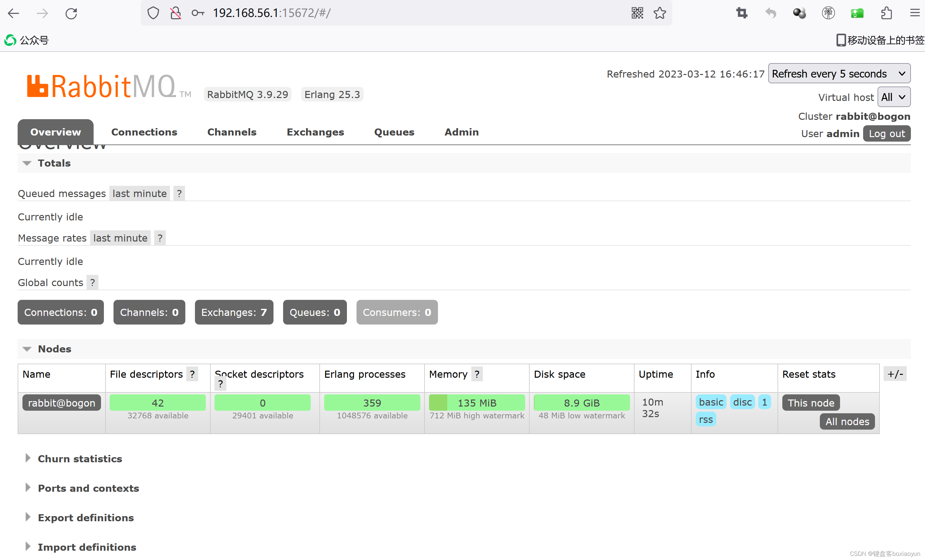This screenshot has width=925, height=560.
Task: Switch to the Admin tab
Action: [461, 132]
